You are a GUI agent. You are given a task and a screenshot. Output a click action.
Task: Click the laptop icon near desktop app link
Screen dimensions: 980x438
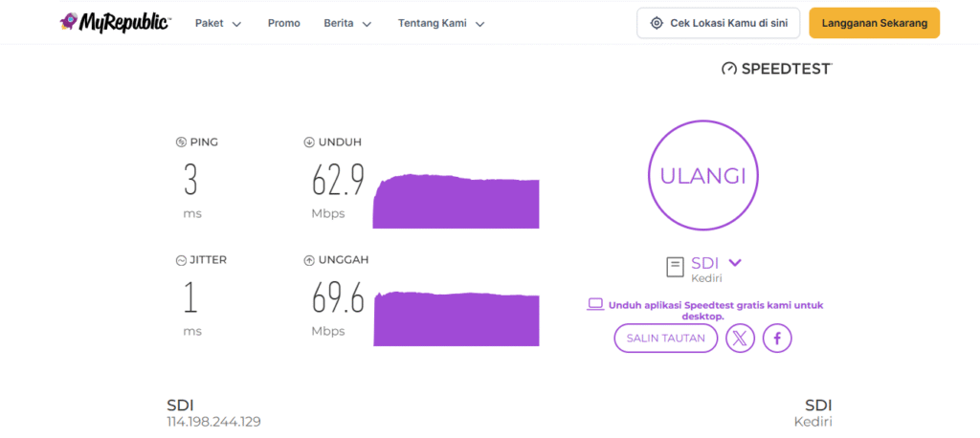click(x=595, y=304)
